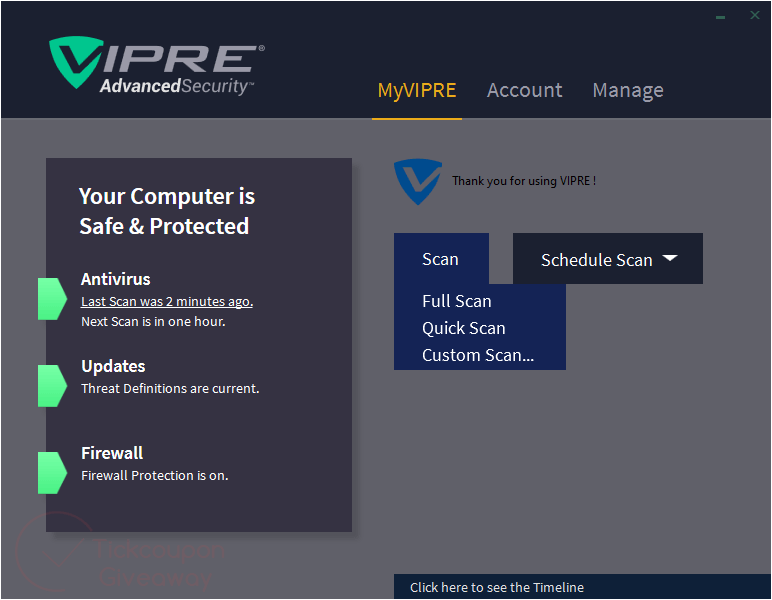Click the green Firewall status arrow
Image resolution: width=772 pixels, height=600 pixels.
[52, 473]
